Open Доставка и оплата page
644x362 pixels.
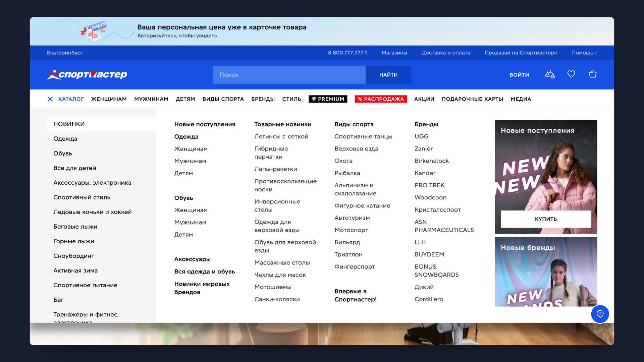pyautogui.click(x=446, y=53)
